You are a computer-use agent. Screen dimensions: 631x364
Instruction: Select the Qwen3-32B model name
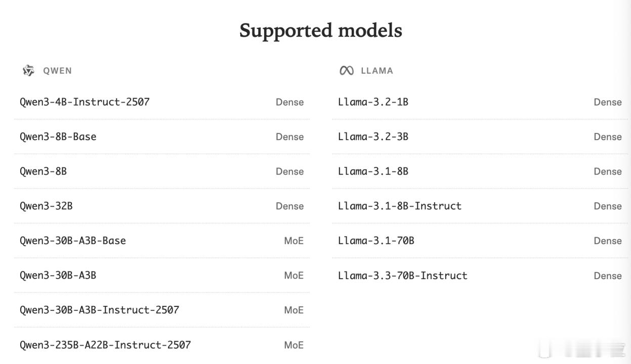click(x=46, y=206)
